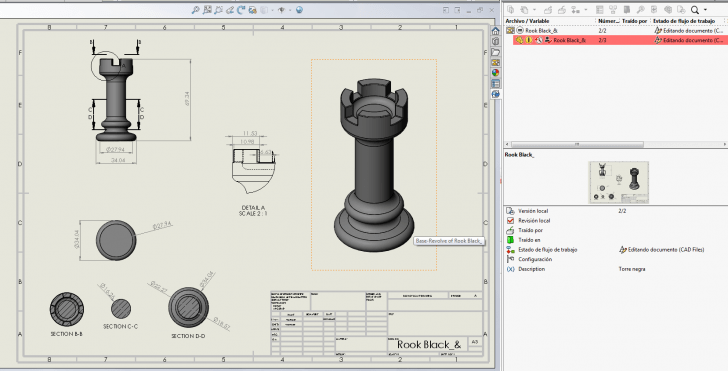Click the PDM browse document icon
This screenshot has width=728, height=371.
click(681, 9)
